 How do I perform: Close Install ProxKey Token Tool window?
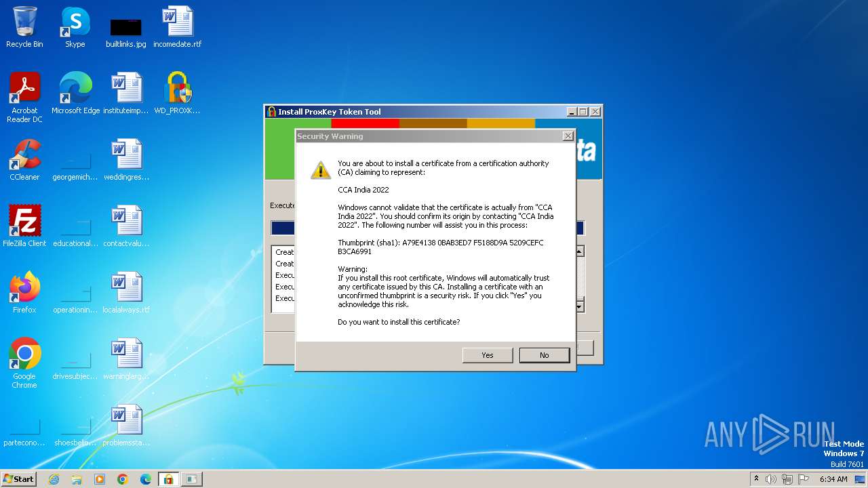[595, 112]
